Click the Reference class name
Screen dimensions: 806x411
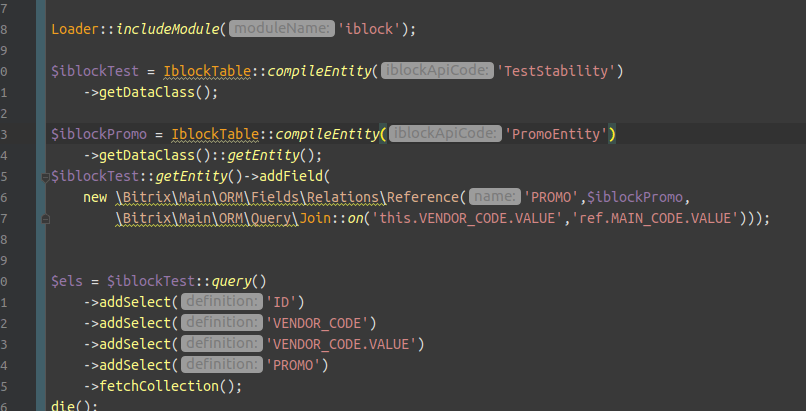[422, 198]
